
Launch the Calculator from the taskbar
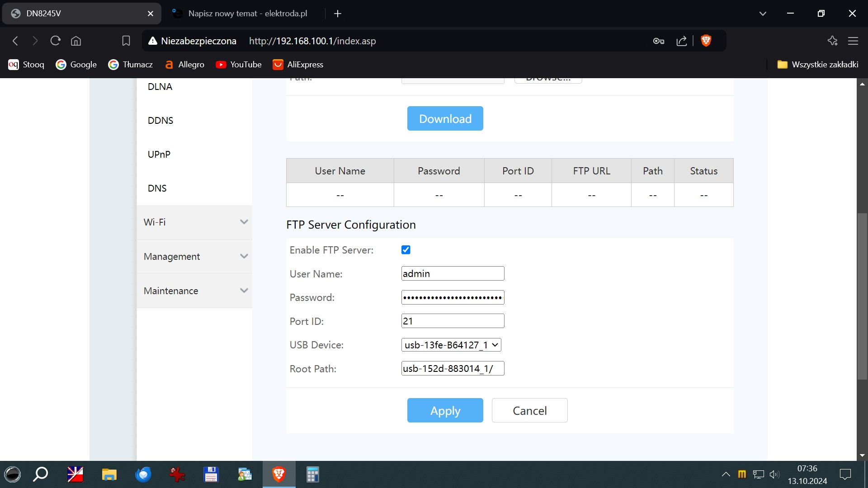pos(312,474)
